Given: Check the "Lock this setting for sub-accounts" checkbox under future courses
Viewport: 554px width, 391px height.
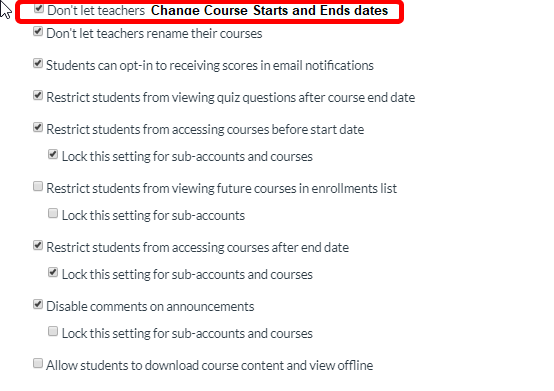Looking at the screenshot, I should [53, 213].
